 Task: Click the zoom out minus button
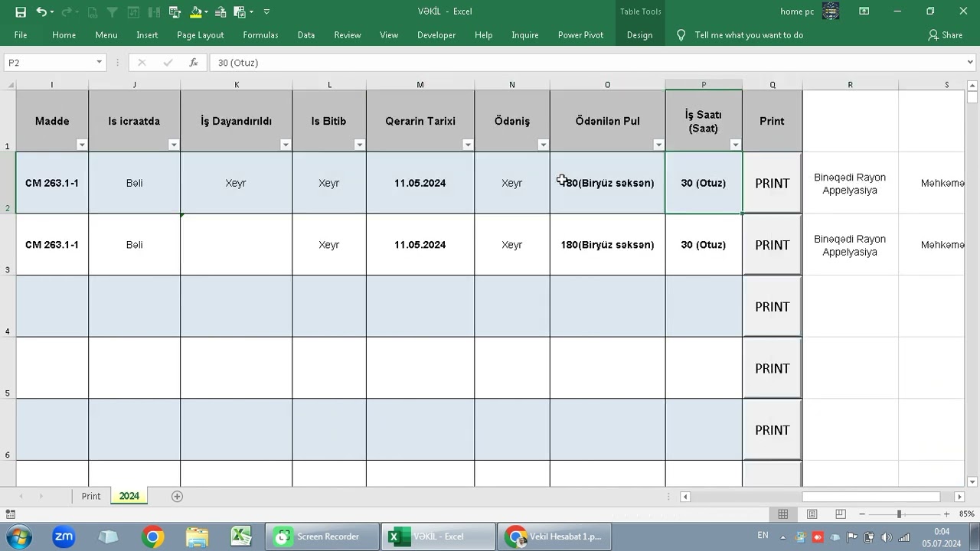(x=862, y=514)
